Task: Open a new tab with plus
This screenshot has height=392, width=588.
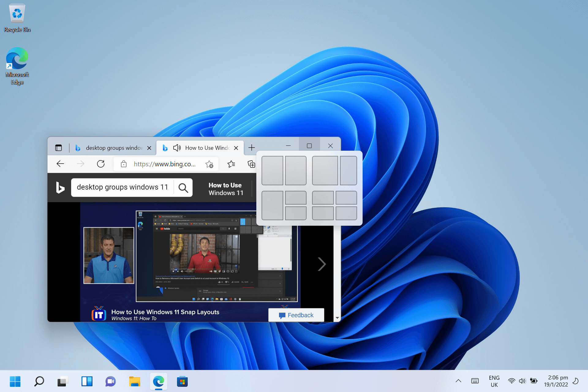Action: (251, 148)
